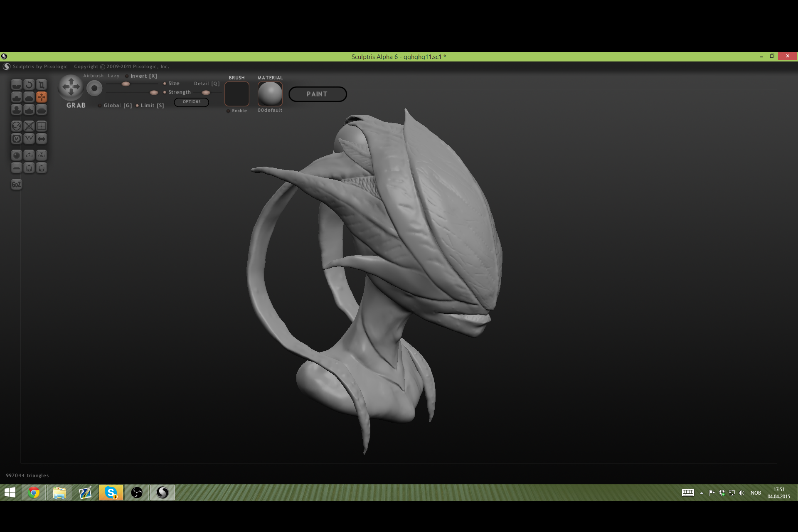Select the Crease sculpting tool
Viewport: 798px width, 532px height.
tap(17, 85)
